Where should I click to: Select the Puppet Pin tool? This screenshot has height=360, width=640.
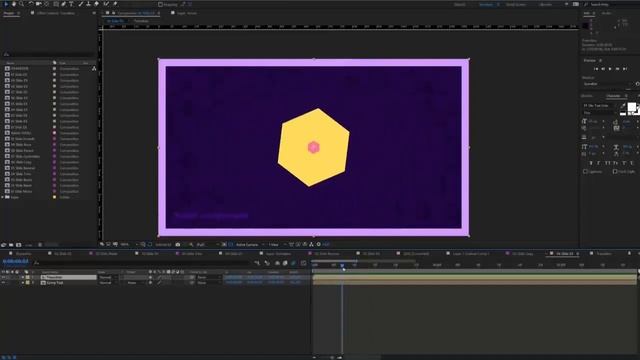(x=115, y=4)
